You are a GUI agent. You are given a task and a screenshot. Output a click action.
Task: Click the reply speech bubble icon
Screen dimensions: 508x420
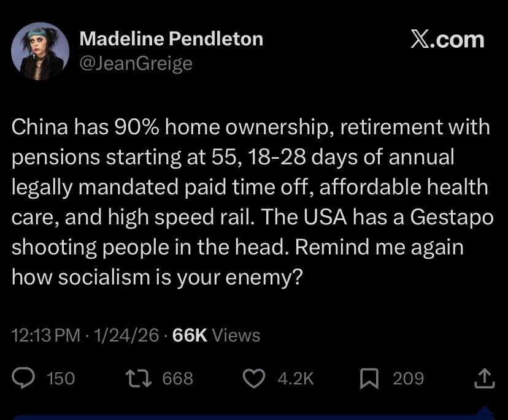24,378
